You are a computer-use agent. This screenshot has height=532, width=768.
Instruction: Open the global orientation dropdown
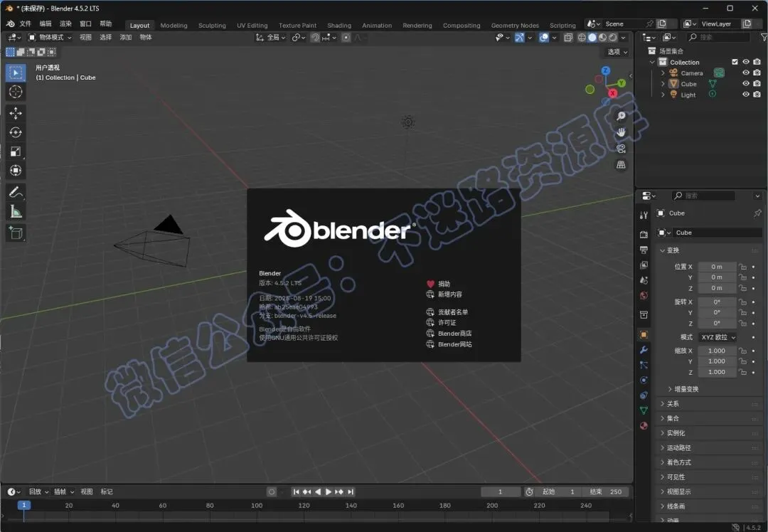coord(271,37)
